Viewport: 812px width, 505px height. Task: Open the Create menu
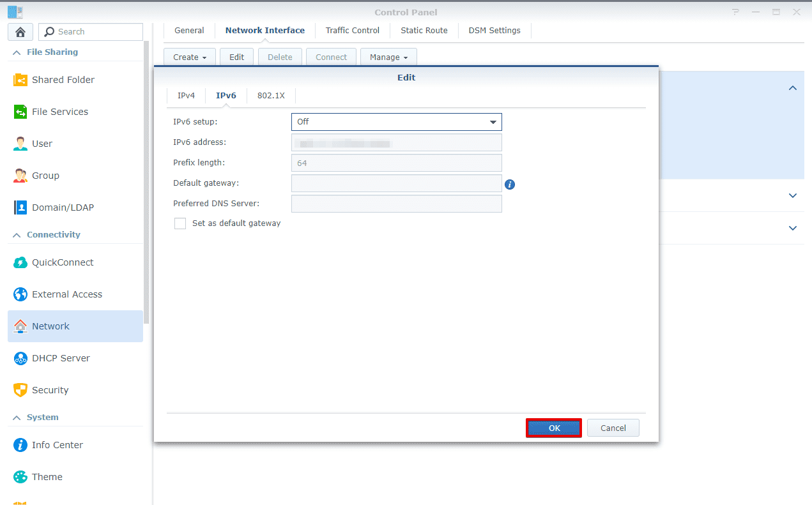188,57
